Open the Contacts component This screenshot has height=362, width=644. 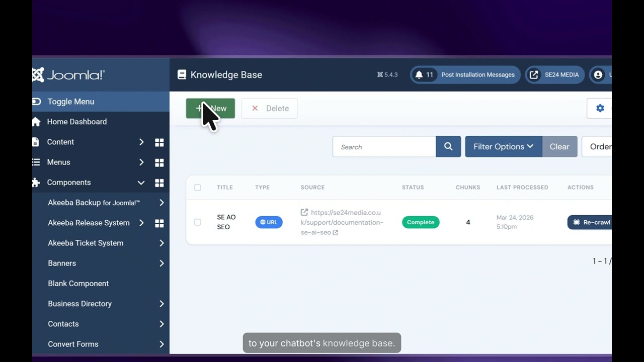[x=63, y=324]
